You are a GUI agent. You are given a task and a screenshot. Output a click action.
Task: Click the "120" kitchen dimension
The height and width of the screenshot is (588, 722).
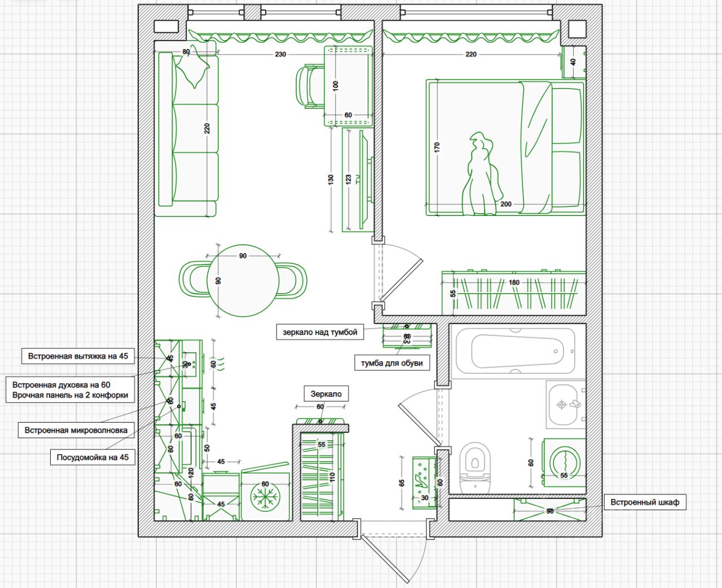[x=191, y=472]
